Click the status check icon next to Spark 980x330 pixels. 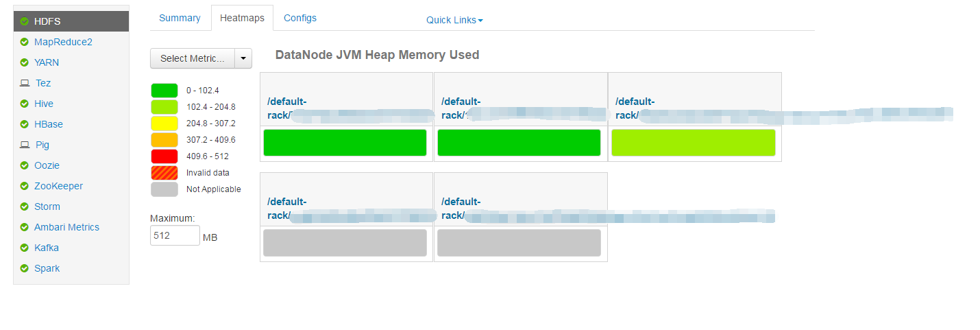pos(25,268)
